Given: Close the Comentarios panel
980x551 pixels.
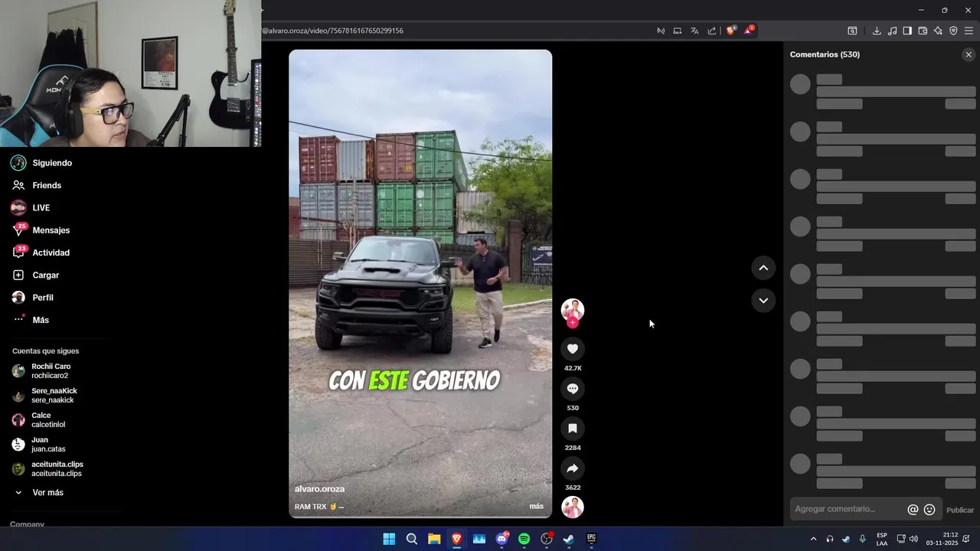Looking at the screenshot, I should coord(969,54).
